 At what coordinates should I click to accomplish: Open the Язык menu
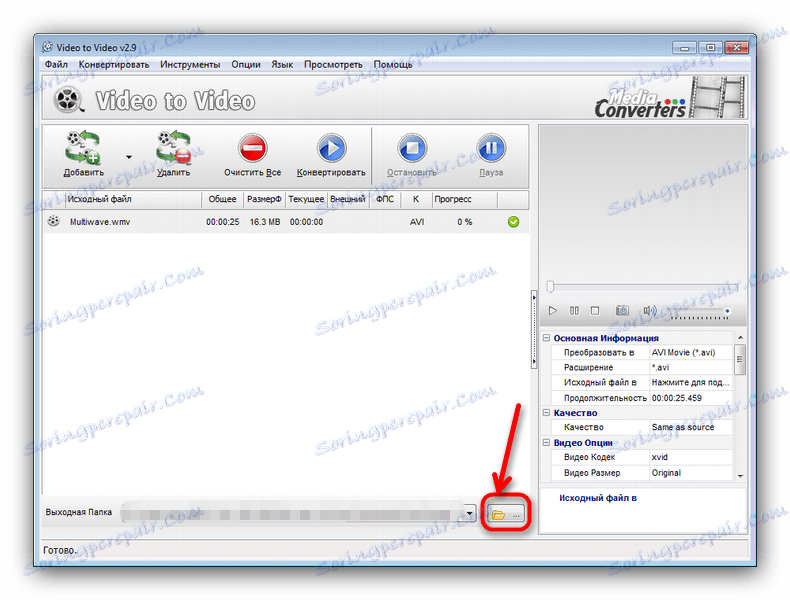tap(282, 64)
